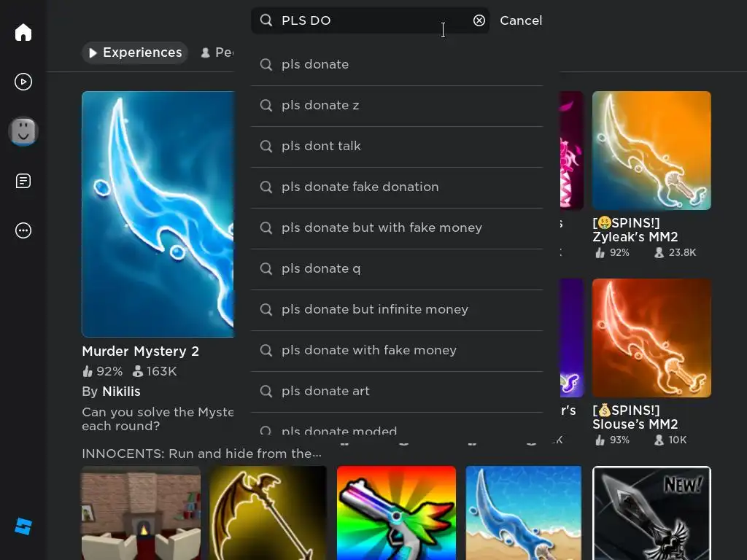
Task: Click "Can you solve the Mystery" description
Action: pos(158,419)
